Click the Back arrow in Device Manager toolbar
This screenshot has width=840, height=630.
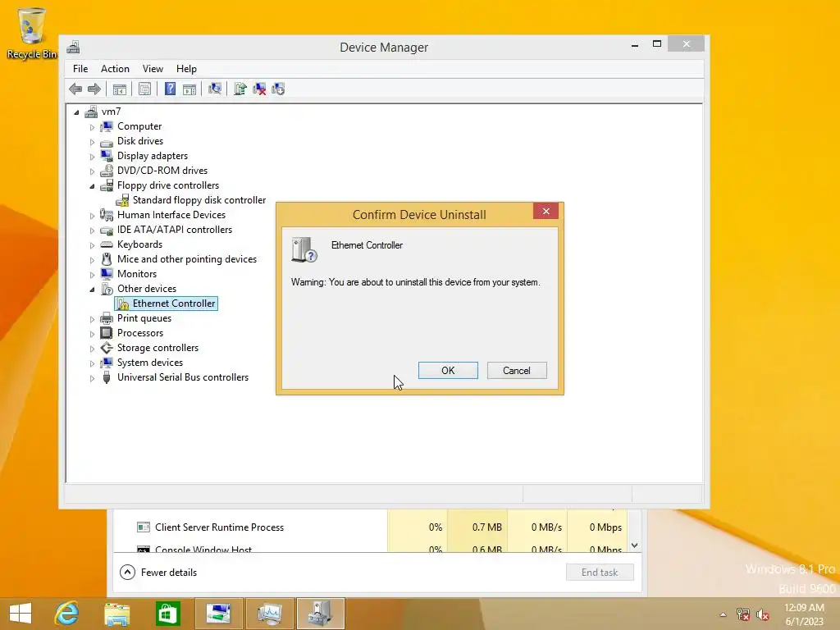pyautogui.click(x=75, y=89)
